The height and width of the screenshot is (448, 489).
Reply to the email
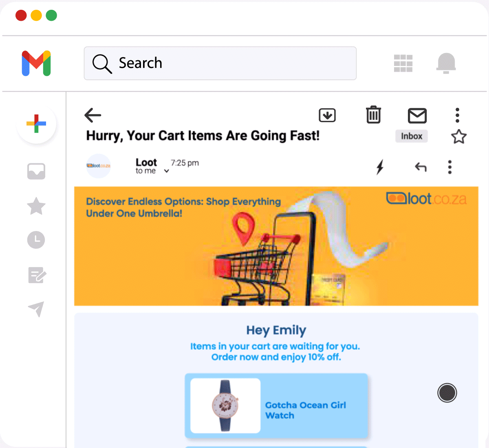click(421, 167)
